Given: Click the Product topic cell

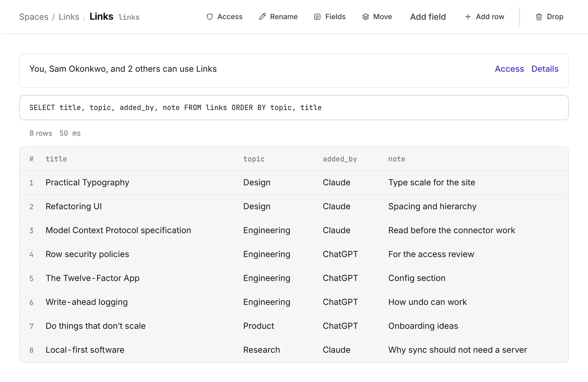Looking at the screenshot, I should point(258,326).
